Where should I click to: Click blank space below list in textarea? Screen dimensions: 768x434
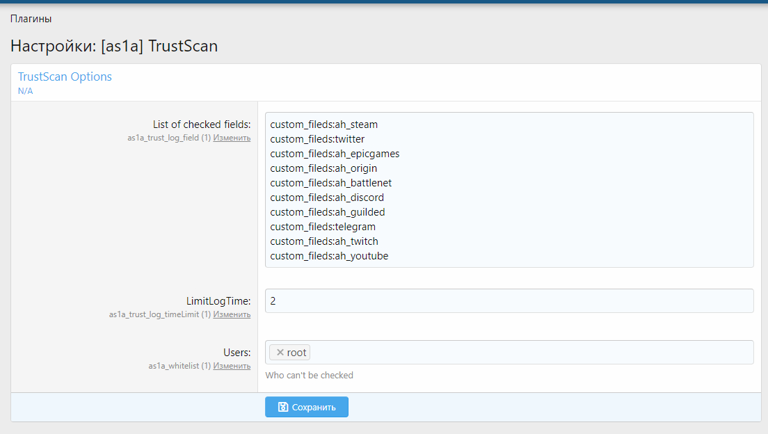click(508, 264)
